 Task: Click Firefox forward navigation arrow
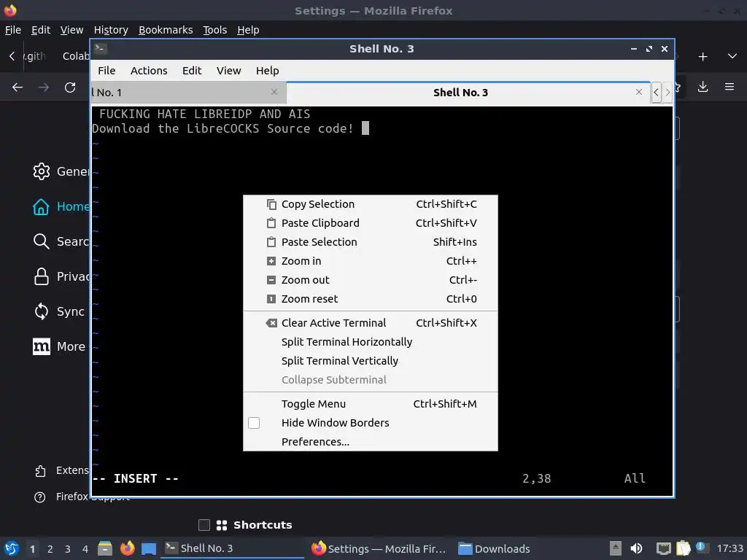point(44,87)
